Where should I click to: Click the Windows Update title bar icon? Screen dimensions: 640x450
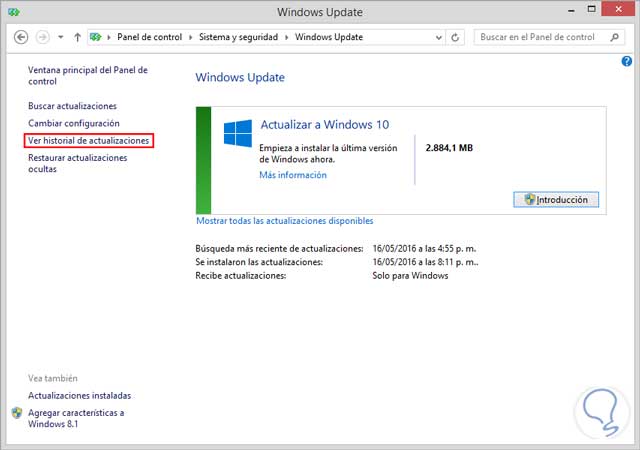(x=14, y=12)
